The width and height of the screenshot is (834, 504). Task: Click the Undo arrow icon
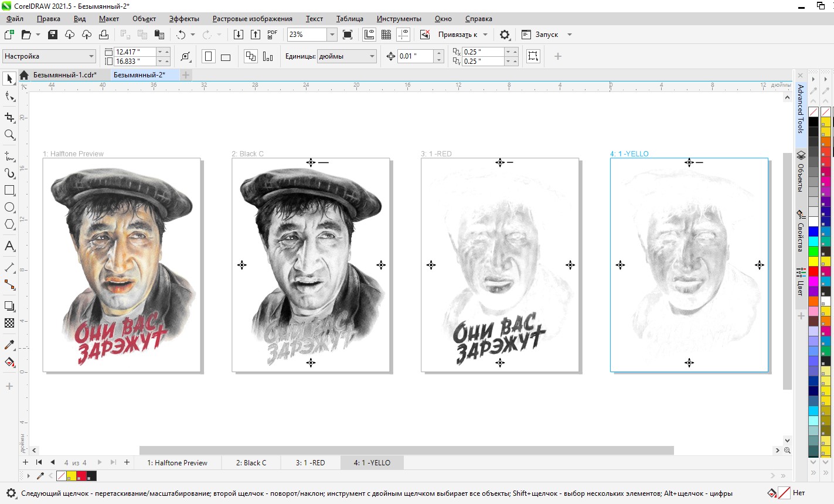click(x=181, y=35)
